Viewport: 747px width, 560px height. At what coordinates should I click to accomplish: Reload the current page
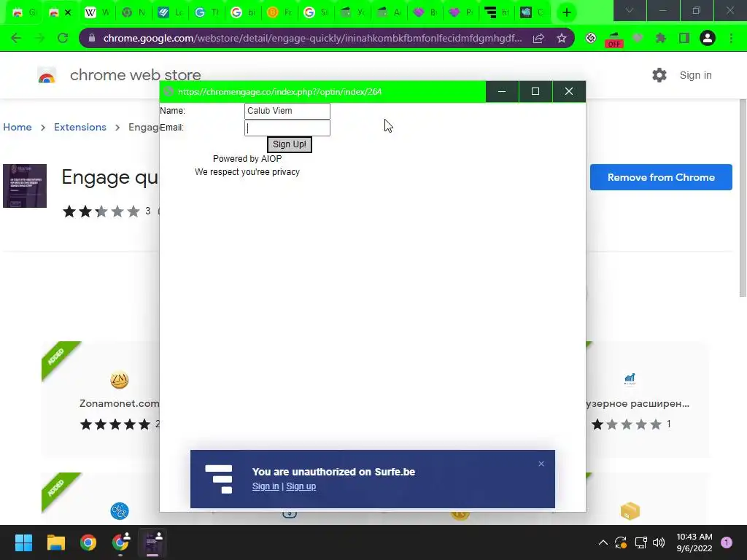(63, 38)
